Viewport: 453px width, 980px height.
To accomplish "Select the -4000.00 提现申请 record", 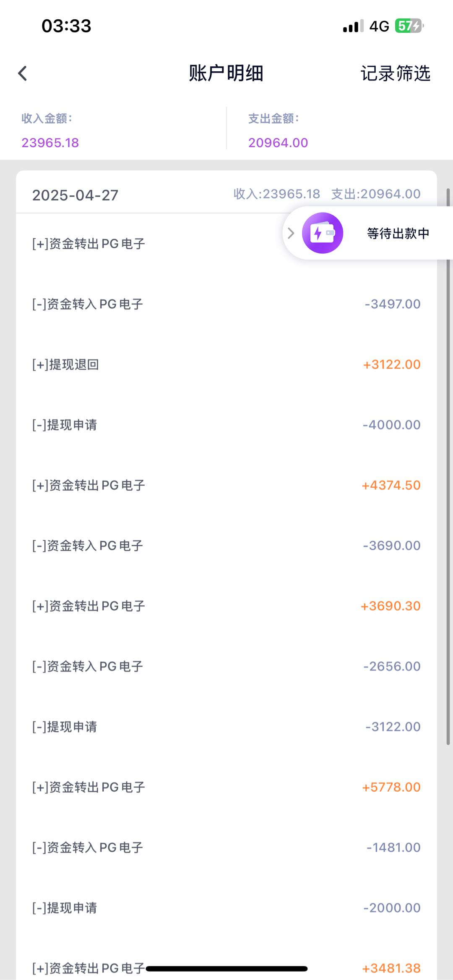I will coord(226,425).
